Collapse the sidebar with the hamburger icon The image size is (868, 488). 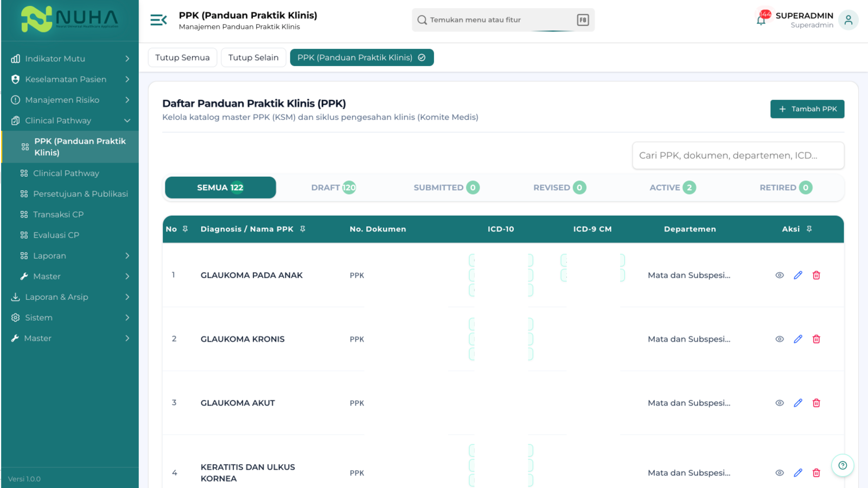click(158, 20)
